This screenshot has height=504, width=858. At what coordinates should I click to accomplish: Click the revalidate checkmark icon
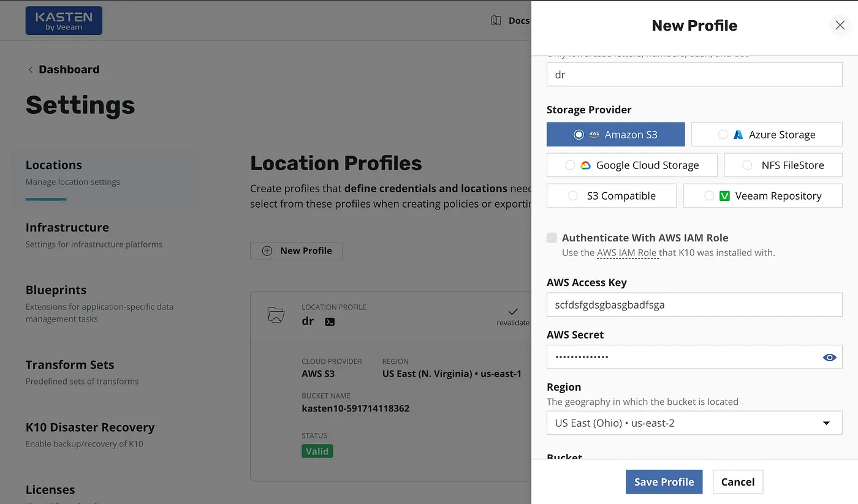pyautogui.click(x=513, y=312)
